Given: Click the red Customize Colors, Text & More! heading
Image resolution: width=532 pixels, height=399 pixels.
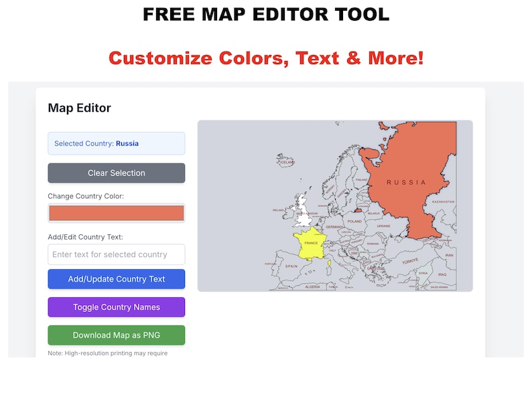Looking at the screenshot, I should 266,58.
